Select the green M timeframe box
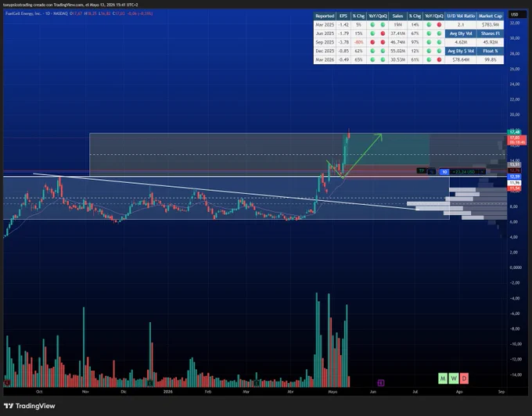Image resolution: width=532 pixels, height=416 pixels. [443, 378]
